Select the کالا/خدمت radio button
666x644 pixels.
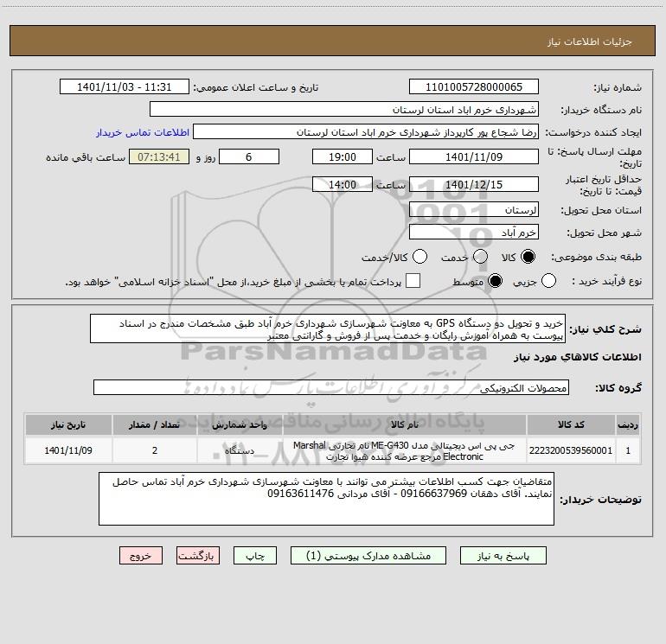click(x=419, y=257)
